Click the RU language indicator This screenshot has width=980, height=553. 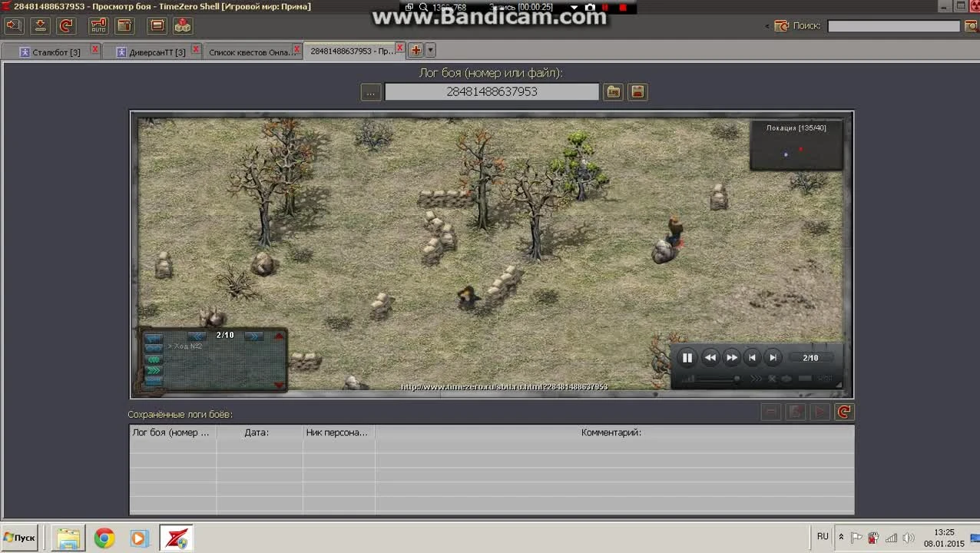click(x=823, y=536)
